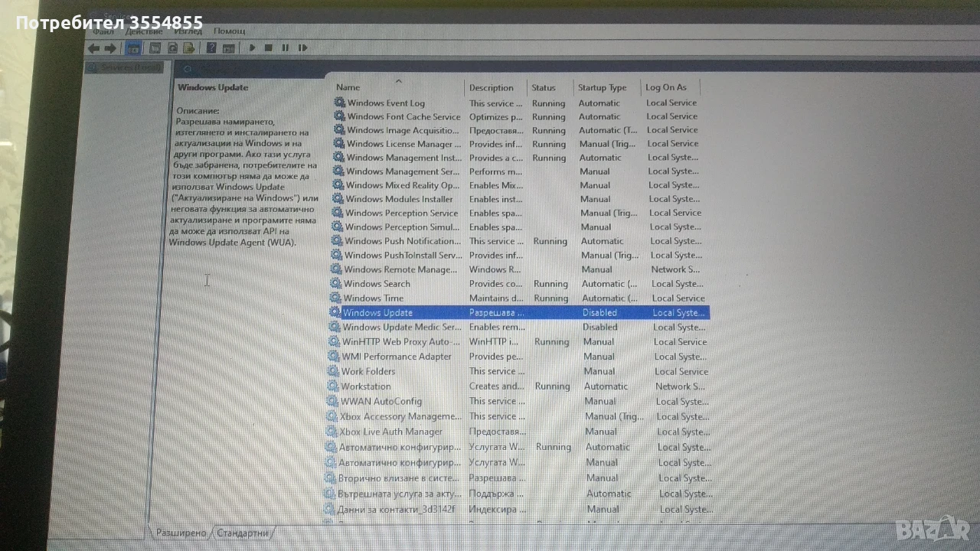Screen dimensions: 980x551
Task: Open the Properties toolbar icon
Action: click(x=155, y=48)
